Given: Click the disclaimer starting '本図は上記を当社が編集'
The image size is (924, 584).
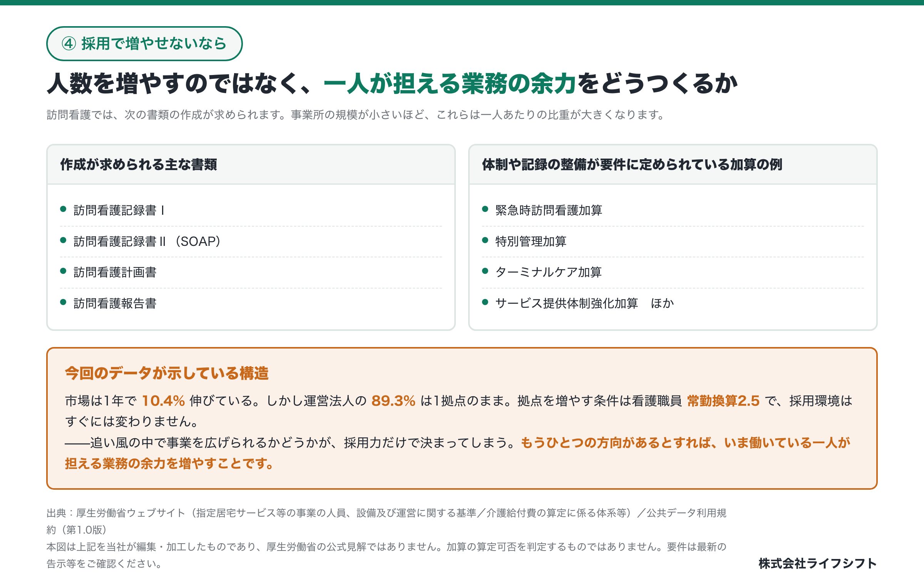Looking at the screenshot, I should click(387, 555).
